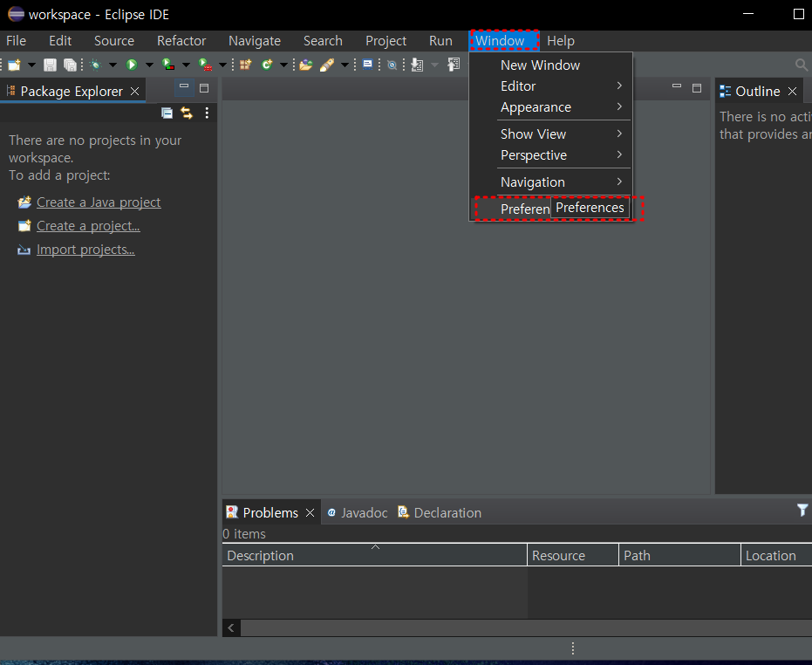Click the Skip All Breakpoints icon
This screenshot has width=812, height=665.
(392, 65)
